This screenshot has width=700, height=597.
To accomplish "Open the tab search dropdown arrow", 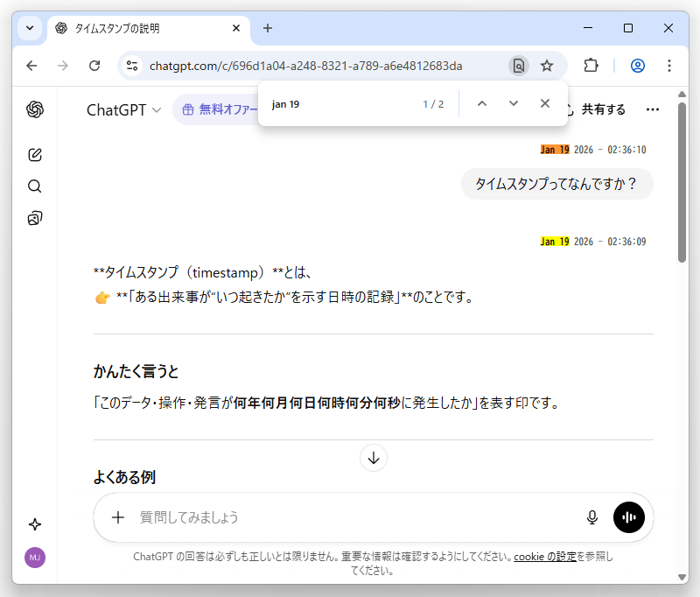I will point(30,28).
